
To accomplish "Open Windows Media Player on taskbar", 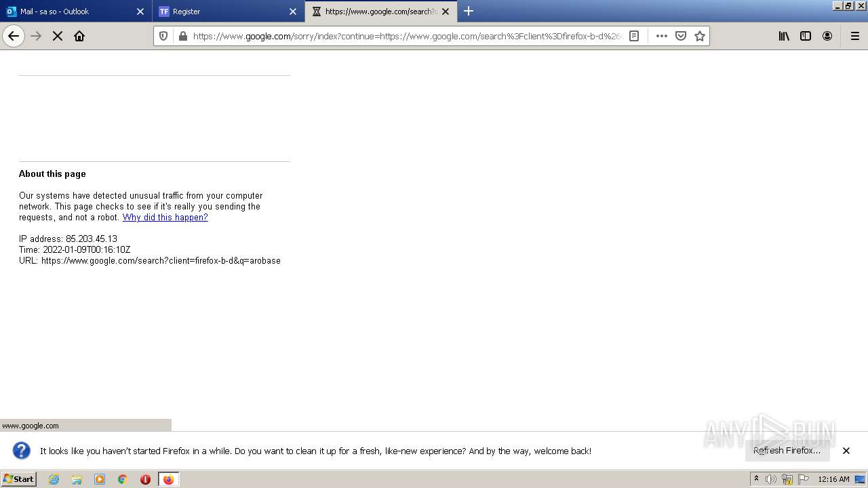I will click(100, 479).
